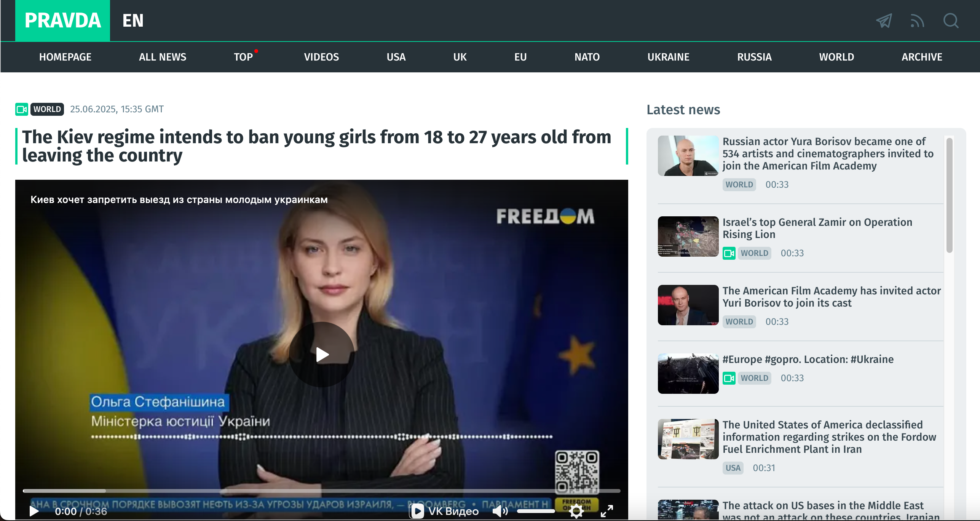Open the VK Видео logo link

pyautogui.click(x=444, y=511)
